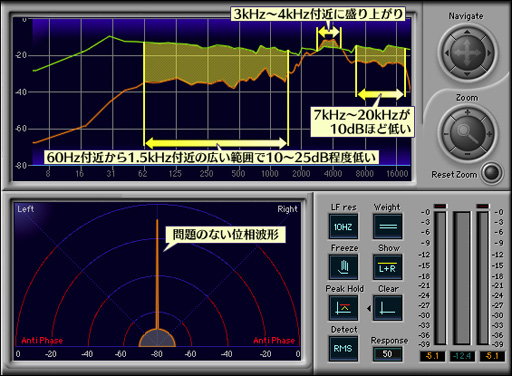Toggle the Peak Hold button

[x=343, y=308]
